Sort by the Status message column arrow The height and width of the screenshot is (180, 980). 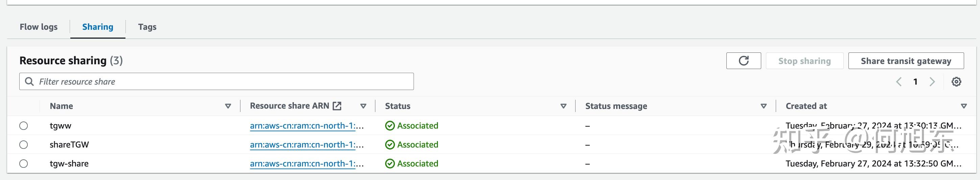pyautogui.click(x=763, y=106)
